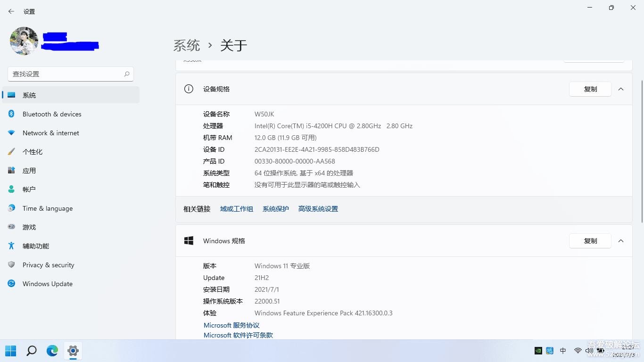Open Network & internet settings
The image size is (644, 362).
pos(71,133)
